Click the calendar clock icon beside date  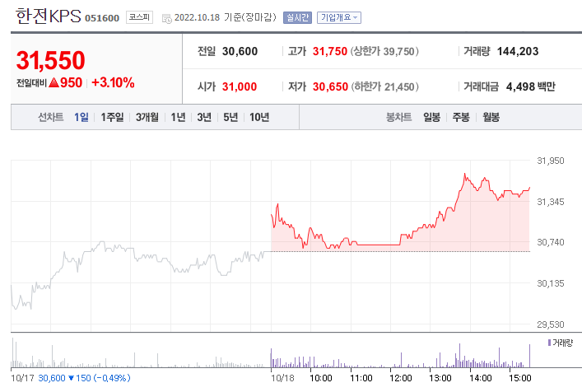click(167, 18)
